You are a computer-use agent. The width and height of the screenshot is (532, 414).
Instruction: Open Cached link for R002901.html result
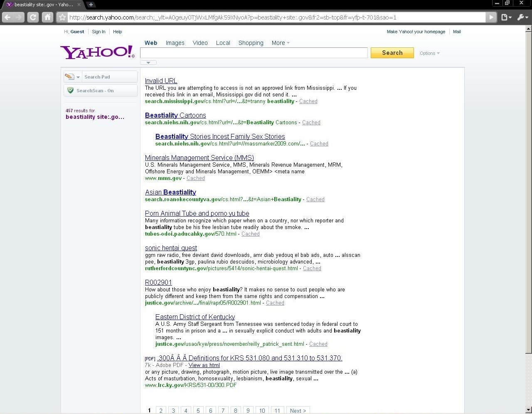[275, 303]
